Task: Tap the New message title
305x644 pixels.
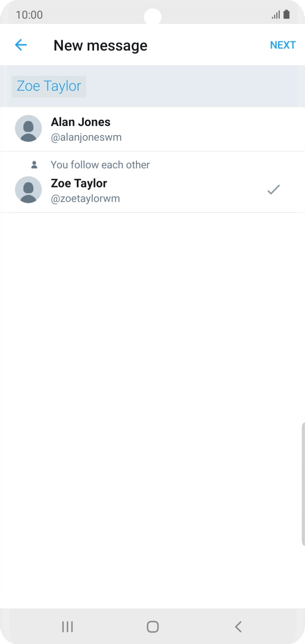Action: 100,45
